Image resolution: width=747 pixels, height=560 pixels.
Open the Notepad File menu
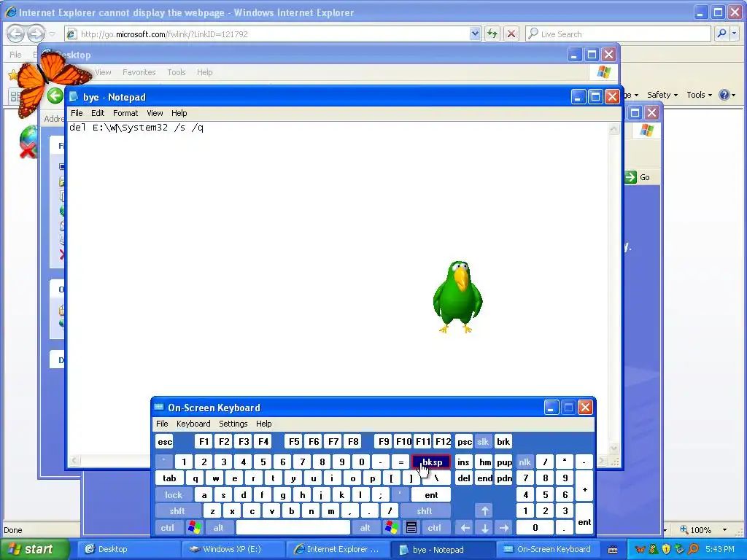(x=77, y=113)
